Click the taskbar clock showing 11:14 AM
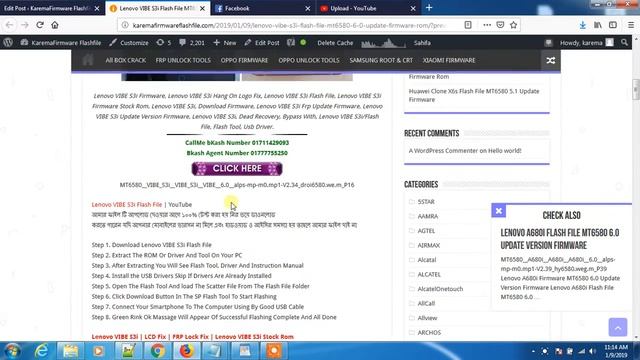Viewport: 640px width, 360px height. coord(616,351)
